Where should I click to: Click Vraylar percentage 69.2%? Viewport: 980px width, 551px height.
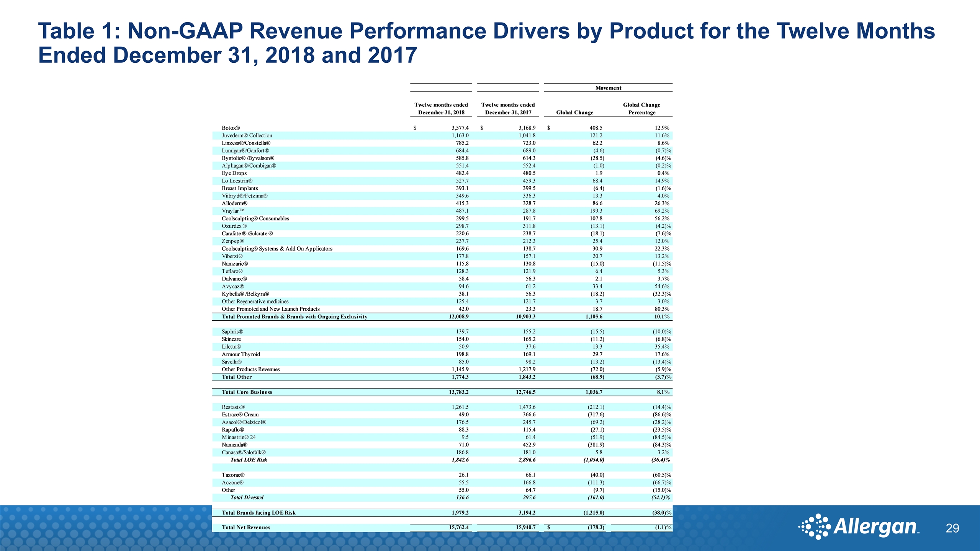point(662,211)
